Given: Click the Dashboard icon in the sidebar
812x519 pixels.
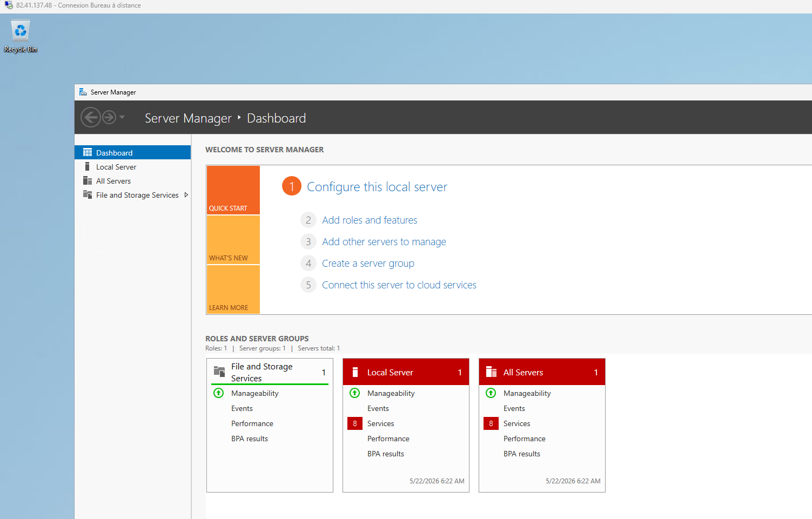Looking at the screenshot, I should 88,153.
